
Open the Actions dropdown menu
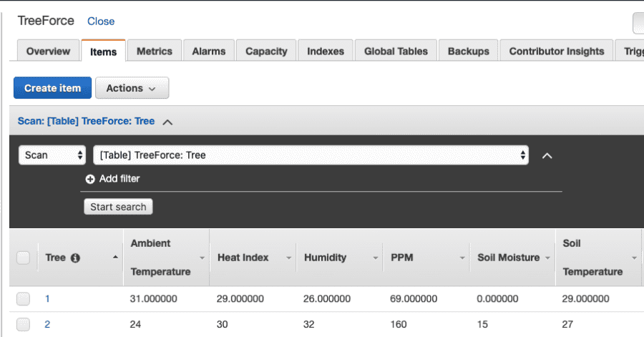click(x=132, y=88)
